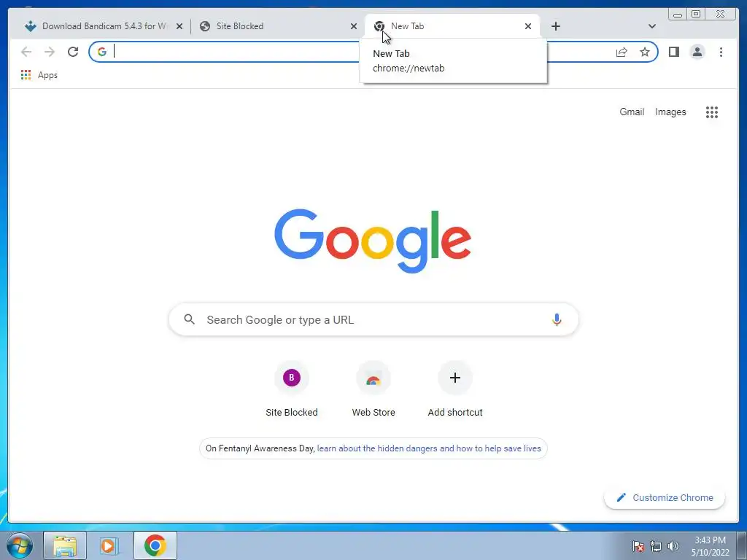The width and height of the screenshot is (747, 560).
Task: Click the Chrome taskbar icon
Action: tap(155, 545)
